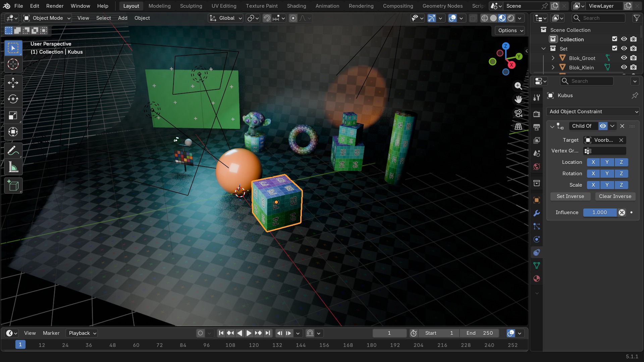644x362 pixels.
Task: Open viewport Options dropdown
Action: (510, 31)
